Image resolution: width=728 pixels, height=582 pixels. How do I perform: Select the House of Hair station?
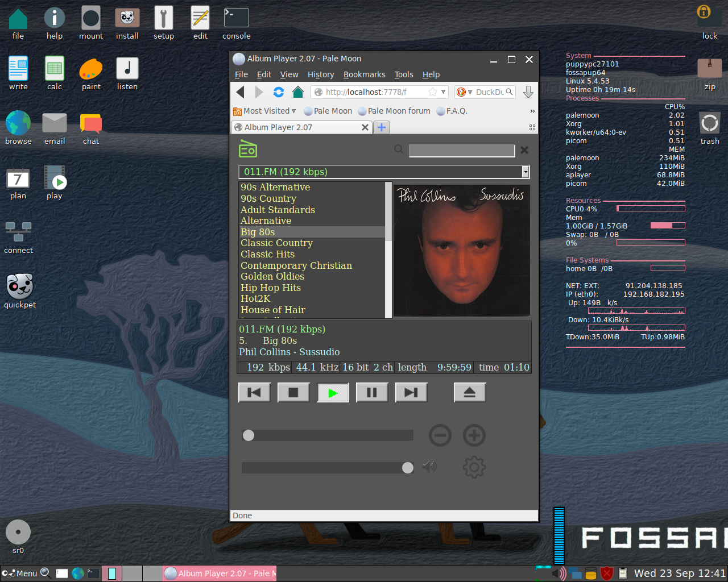pyautogui.click(x=312, y=310)
